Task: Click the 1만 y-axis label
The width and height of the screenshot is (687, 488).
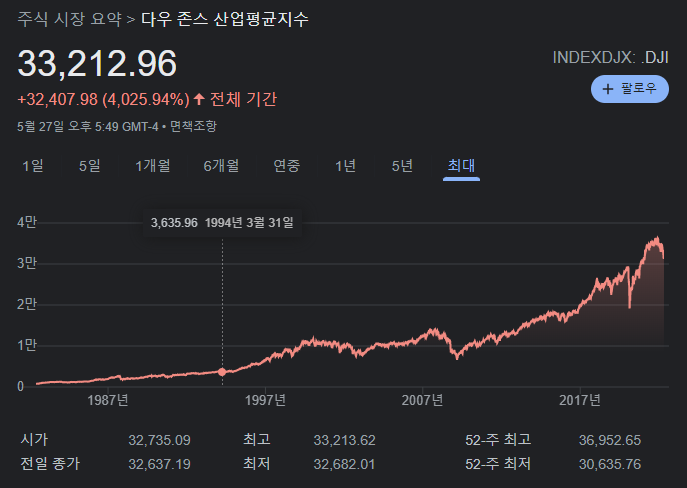Action: [x=27, y=346]
